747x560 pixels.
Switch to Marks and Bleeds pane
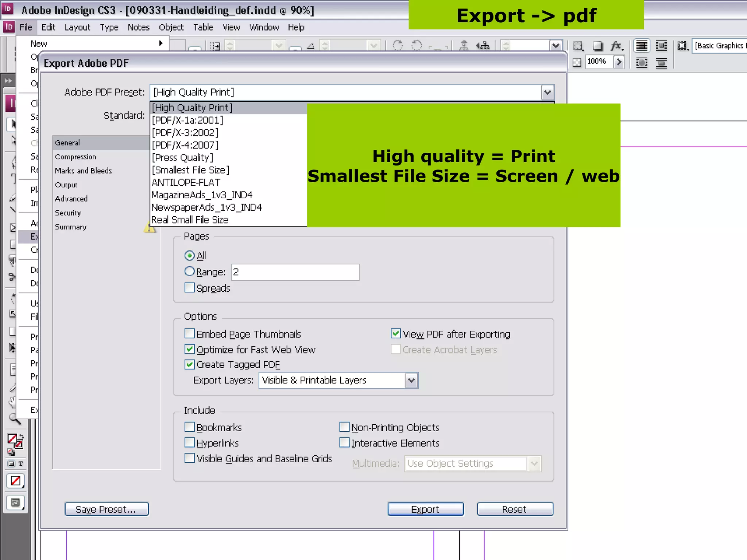click(x=83, y=171)
